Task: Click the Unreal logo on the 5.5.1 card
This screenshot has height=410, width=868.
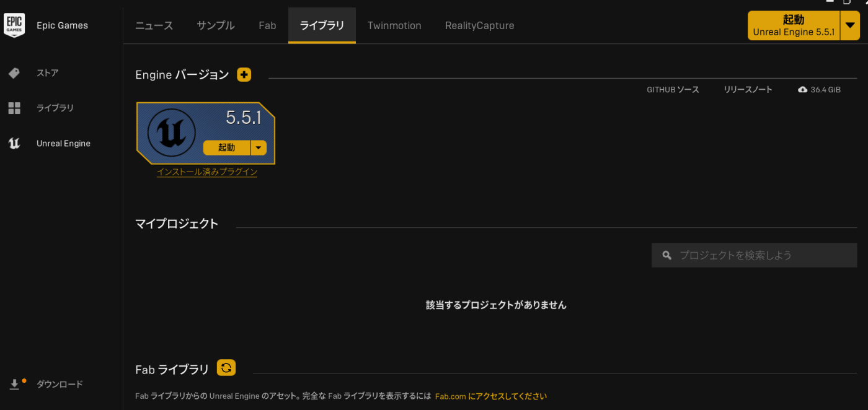Action: [x=172, y=133]
